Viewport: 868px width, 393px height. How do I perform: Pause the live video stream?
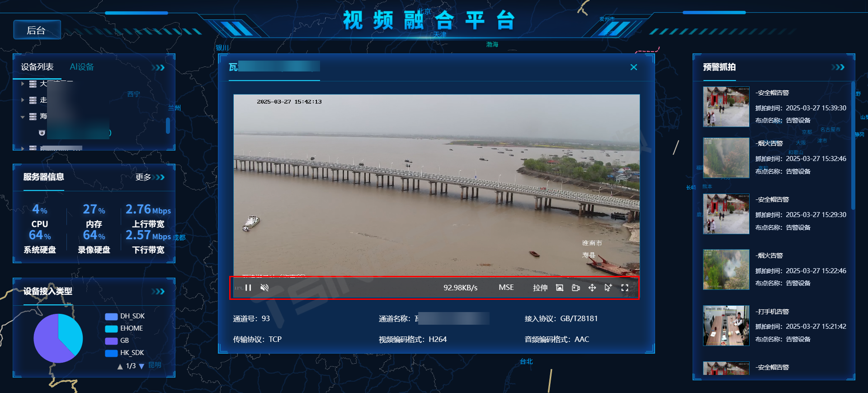tap(248, 288)
